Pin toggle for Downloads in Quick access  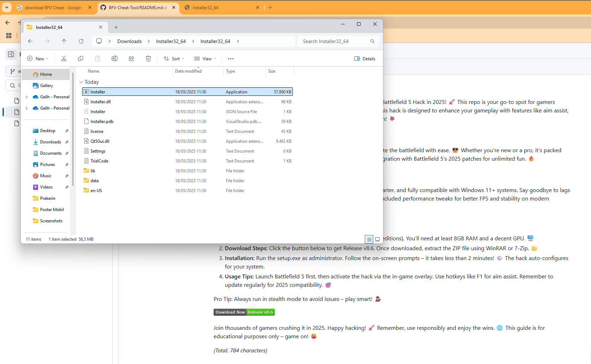point(67,142)
